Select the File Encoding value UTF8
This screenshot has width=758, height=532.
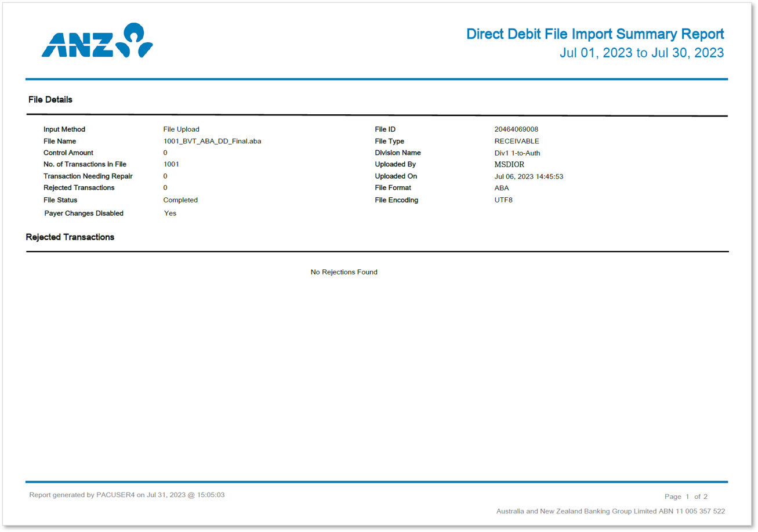coord(503,200)
